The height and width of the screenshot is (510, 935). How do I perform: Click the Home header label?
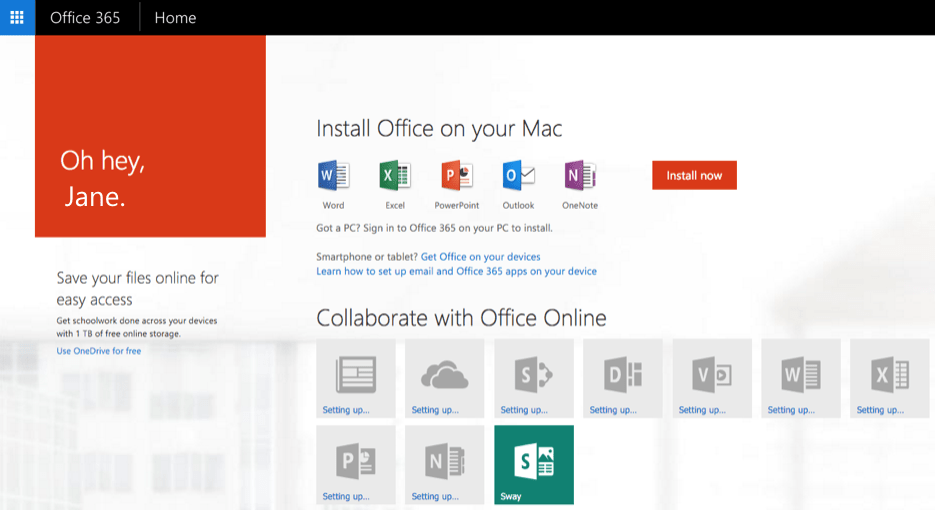click(175, 18)
